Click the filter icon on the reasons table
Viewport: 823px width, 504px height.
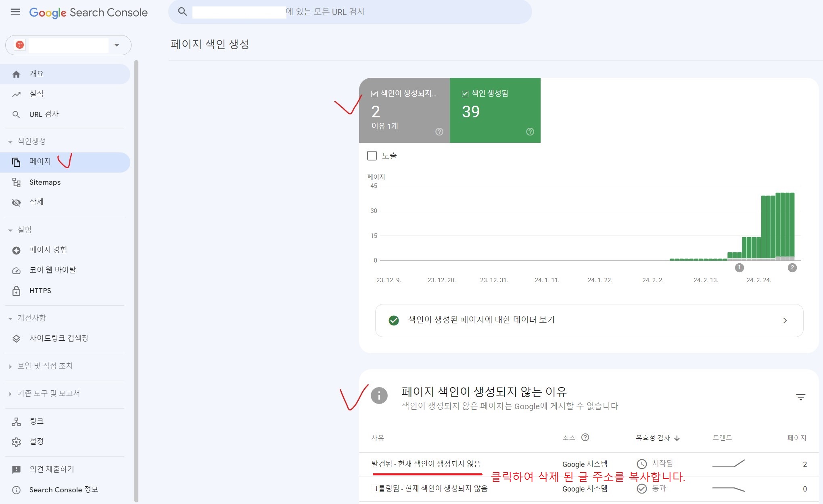coord(800,397)
